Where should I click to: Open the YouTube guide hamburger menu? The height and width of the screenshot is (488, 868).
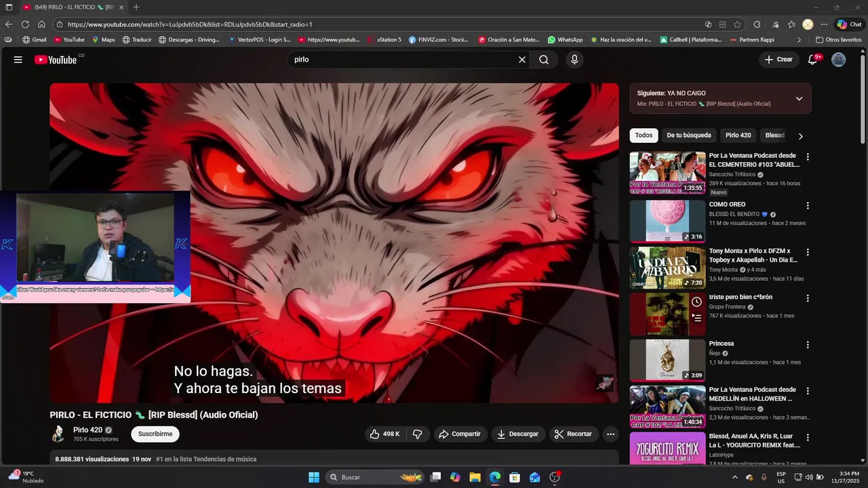tap(18, 60)
